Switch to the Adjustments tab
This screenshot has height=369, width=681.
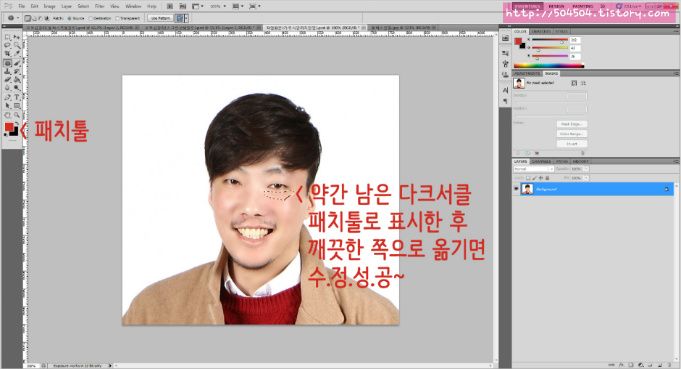pyautogui.click(x=528, y=73)
